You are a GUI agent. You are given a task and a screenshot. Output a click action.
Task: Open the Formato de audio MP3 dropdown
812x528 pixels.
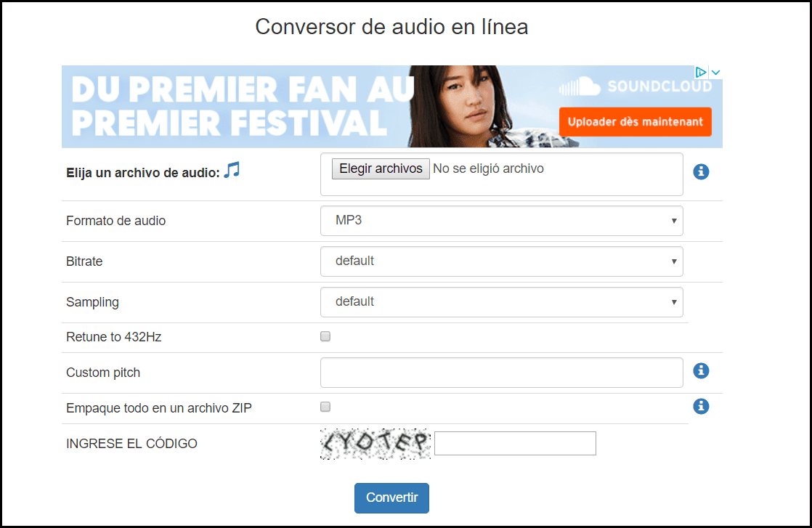(x=501, y=220)
